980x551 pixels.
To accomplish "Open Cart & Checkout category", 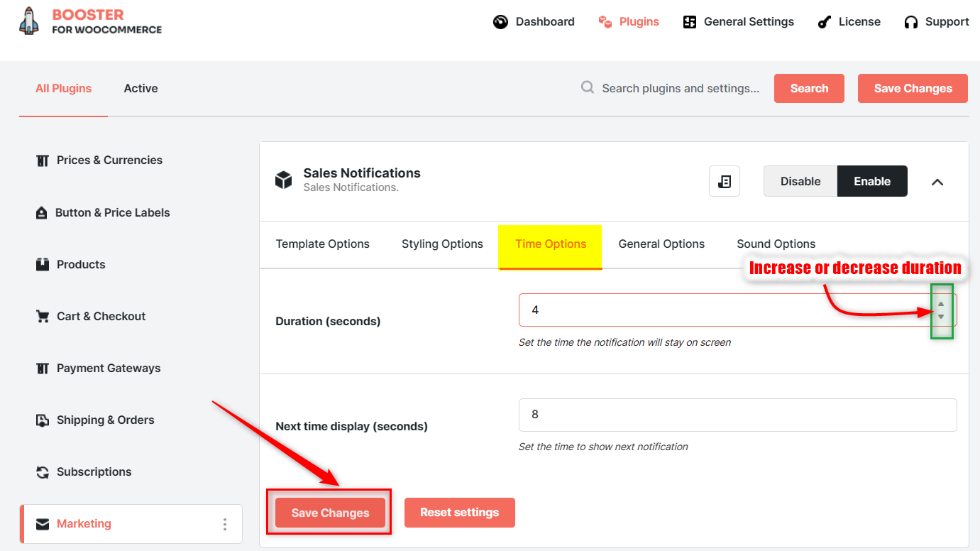I will (101, 317).
